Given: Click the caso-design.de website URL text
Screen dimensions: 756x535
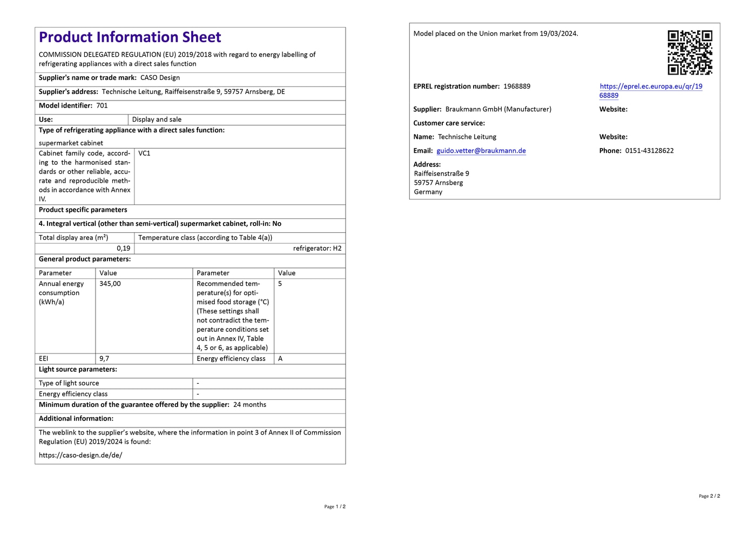Looking at the screenshot, I should (x=80, y=455).
